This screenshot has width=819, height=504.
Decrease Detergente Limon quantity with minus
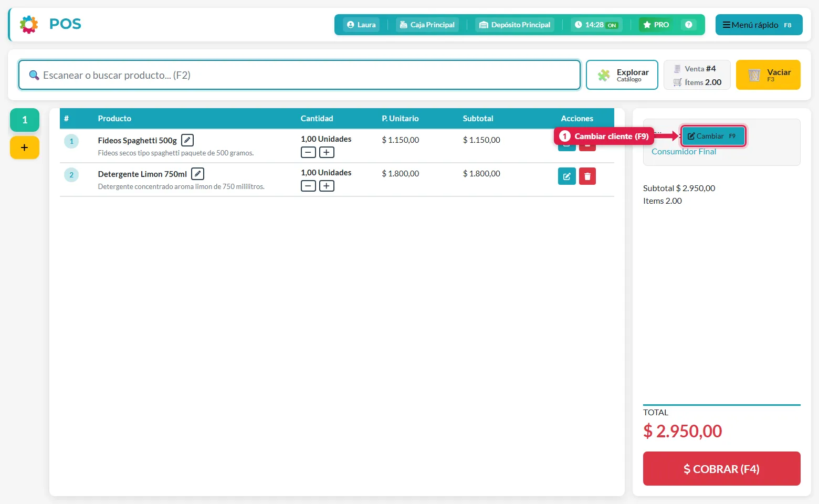(308, 186)
